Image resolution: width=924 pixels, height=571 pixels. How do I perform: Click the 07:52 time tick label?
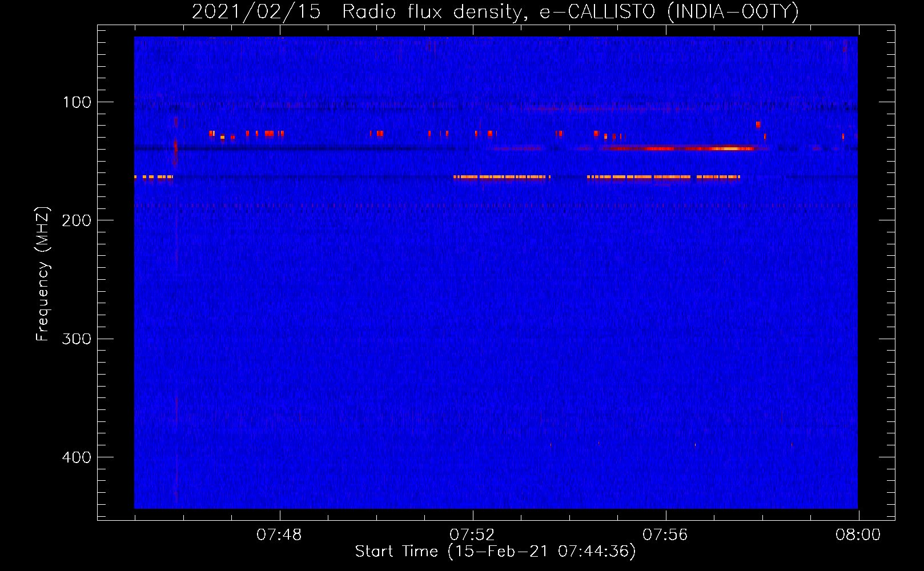[x=472, y=535]
